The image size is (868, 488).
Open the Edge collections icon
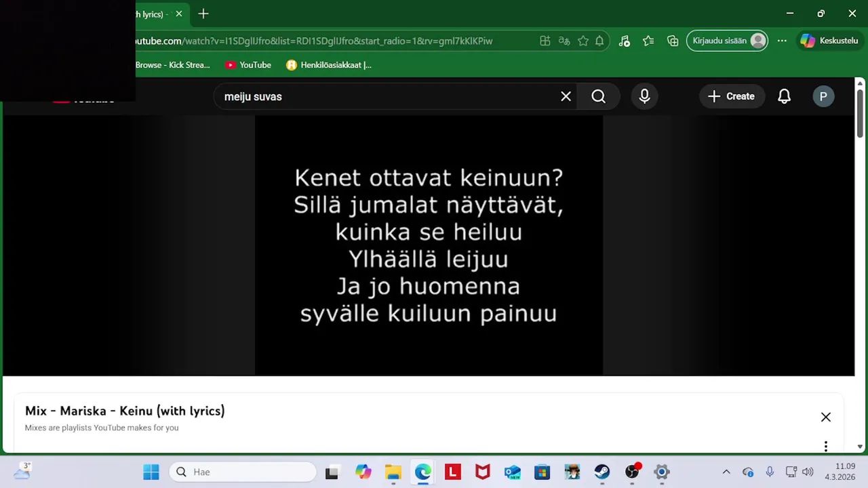(673, 41)
